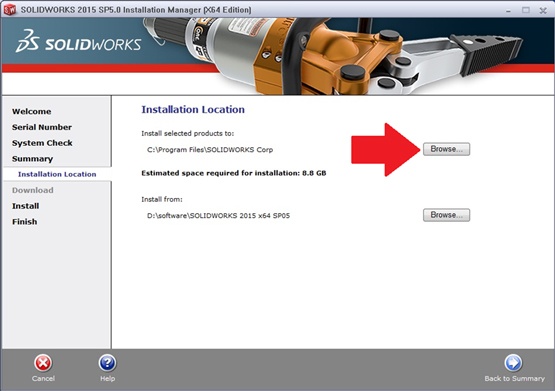Click the Back to Summary arrow icon
Image resolution: width=555 pixels, height=391 pixels.
tap(513, 363)
